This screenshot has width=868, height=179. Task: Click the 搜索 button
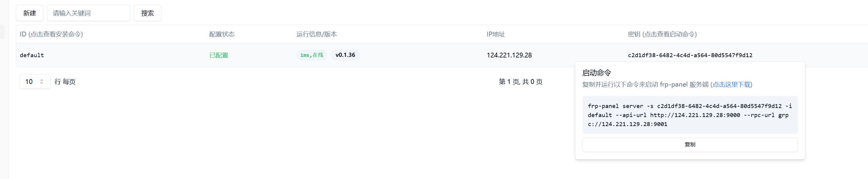coord(147,13)
